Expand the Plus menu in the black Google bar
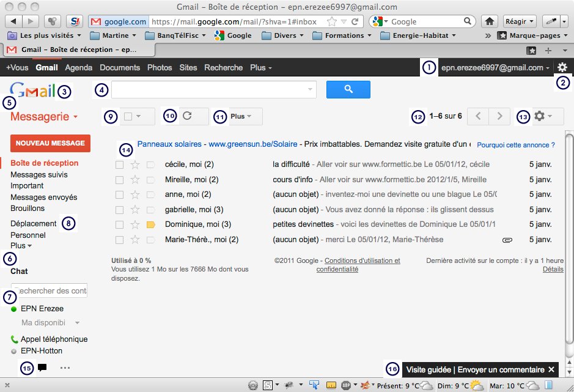Screen dimensions: 574x392 point(261,67)
